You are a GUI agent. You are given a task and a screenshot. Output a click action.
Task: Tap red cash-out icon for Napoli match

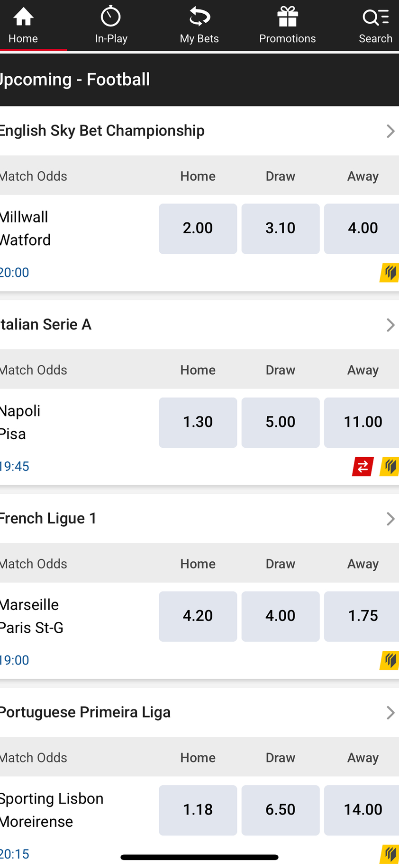coord(363,467)
